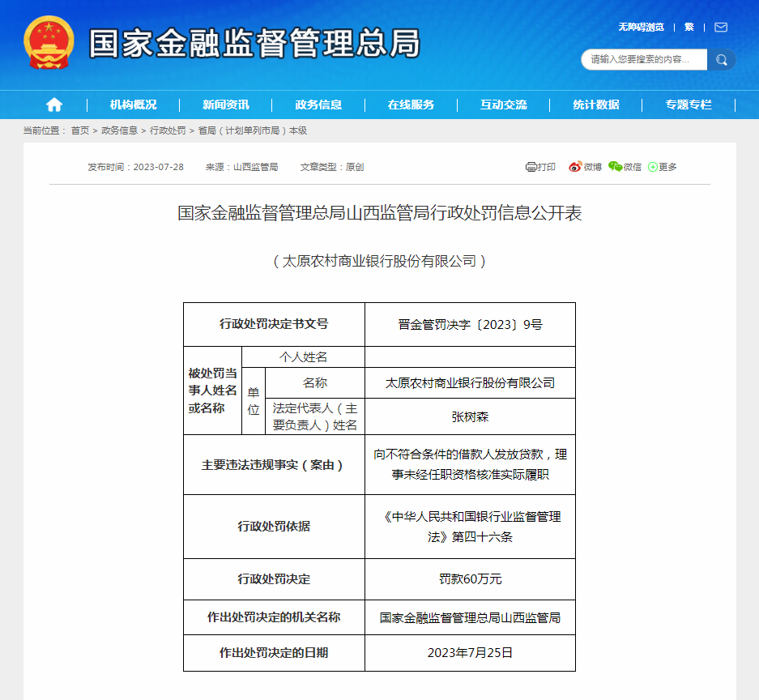Open more sharing options plus icon
The image size is (759, 700).
coord(653,167)
